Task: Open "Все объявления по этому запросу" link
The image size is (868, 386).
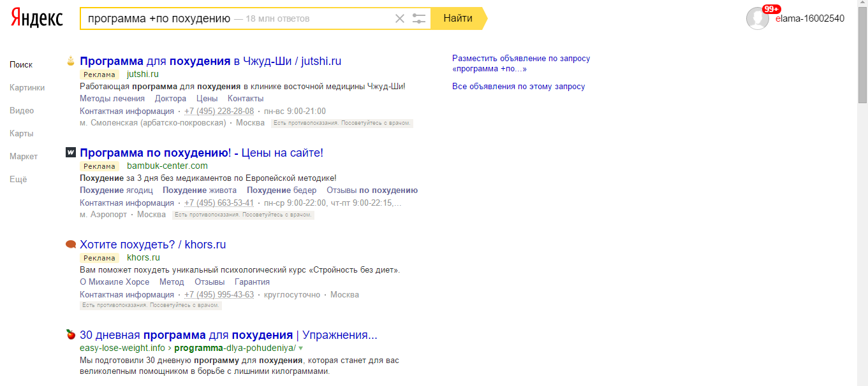Action: (518, 86)
